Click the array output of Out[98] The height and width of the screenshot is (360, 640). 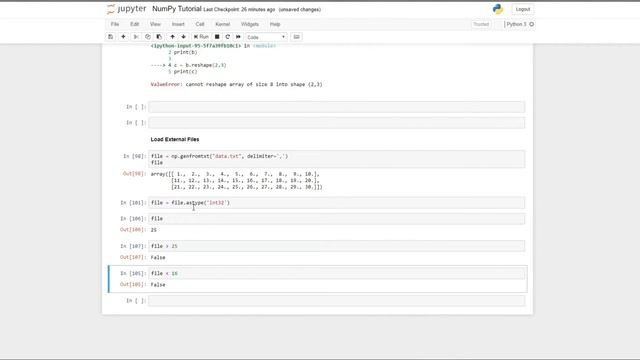[236, 180]
